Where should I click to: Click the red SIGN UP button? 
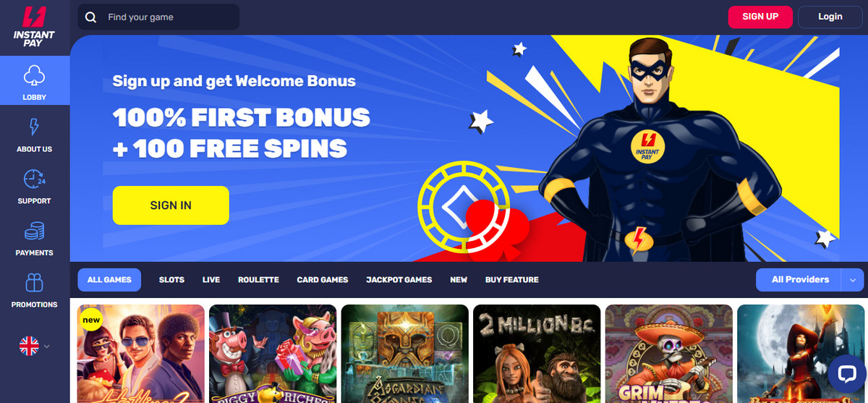pos(760,17)
